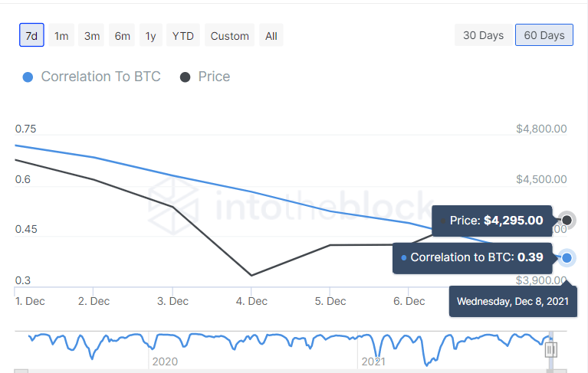Select the 60 Days correlation window

[544, 35]
